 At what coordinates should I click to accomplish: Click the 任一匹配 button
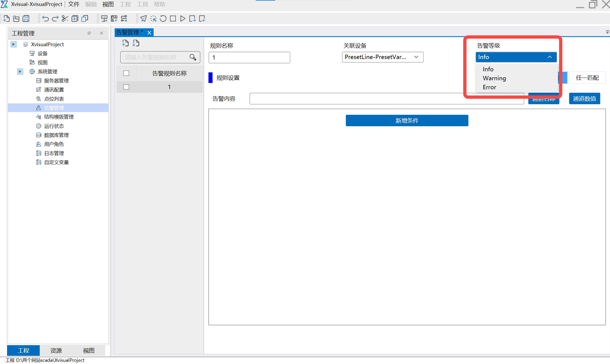pos(587,78)
